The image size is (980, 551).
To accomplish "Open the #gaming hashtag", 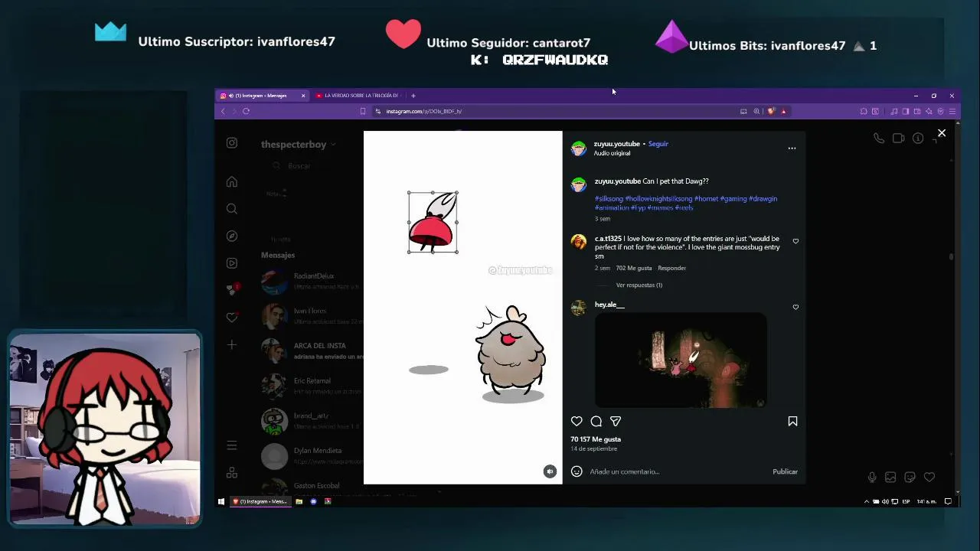I will tap(733, 198).
